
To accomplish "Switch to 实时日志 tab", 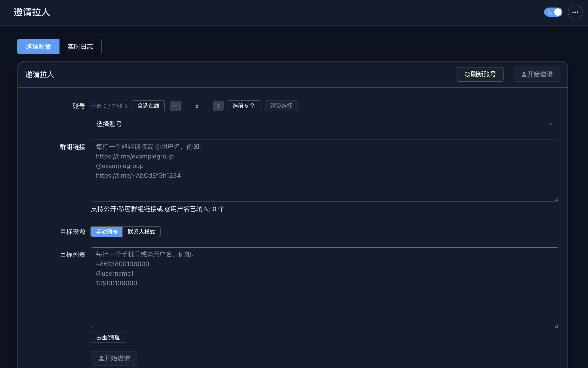I will click(x=80, y=47).
